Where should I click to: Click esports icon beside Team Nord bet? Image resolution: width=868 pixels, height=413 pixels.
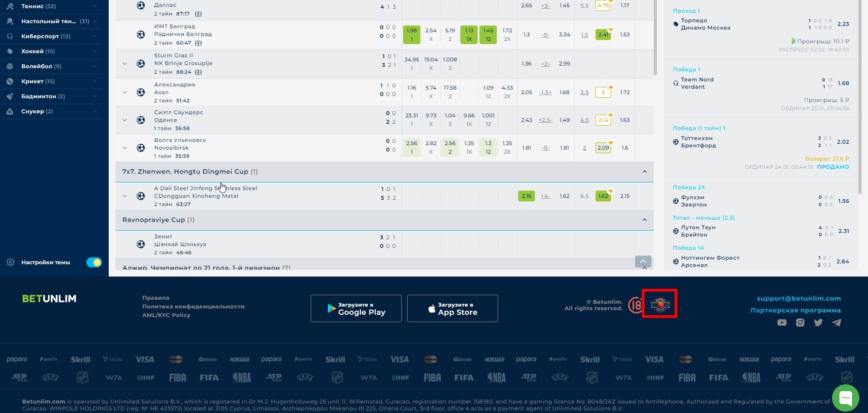(x=676, y=83)
